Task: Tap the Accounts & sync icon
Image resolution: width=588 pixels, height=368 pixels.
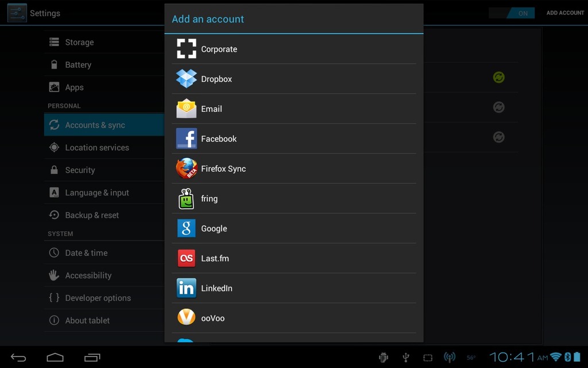Action: 54,125
